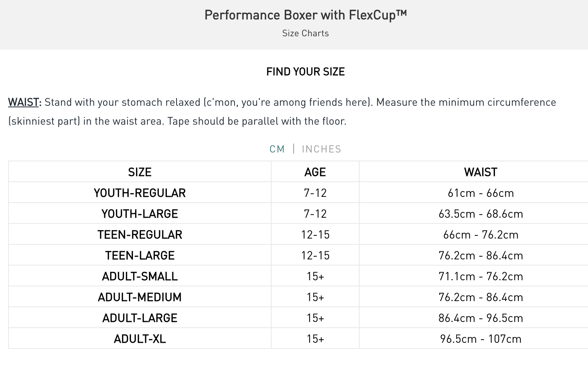Click the 61cm - 66cm waist cell

click(481, 193)
